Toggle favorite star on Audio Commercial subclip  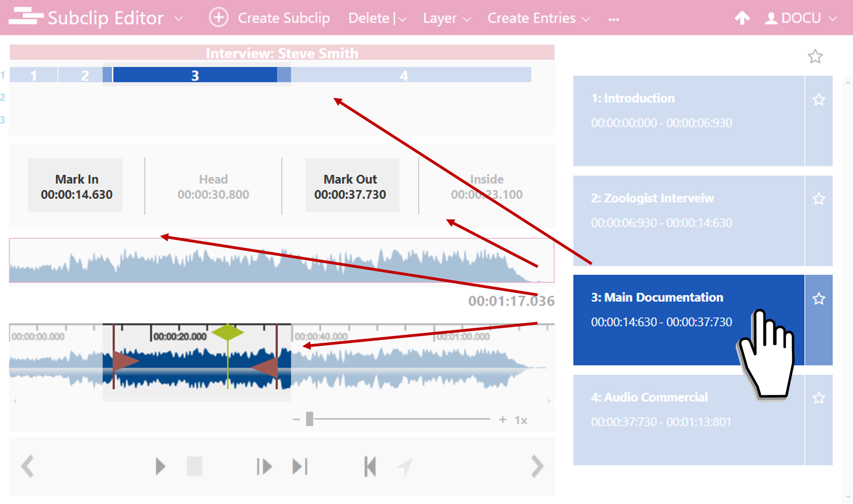tap(819, 398)
